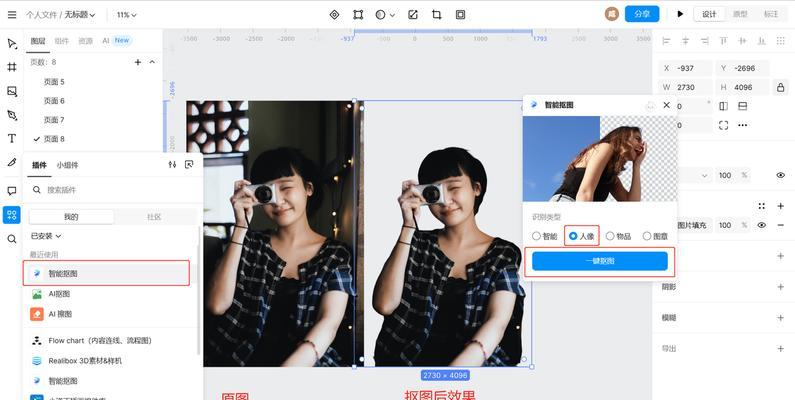Click the crop icon in top toolbar
This screenshot has height=400, width=795.
pos(437,15)
